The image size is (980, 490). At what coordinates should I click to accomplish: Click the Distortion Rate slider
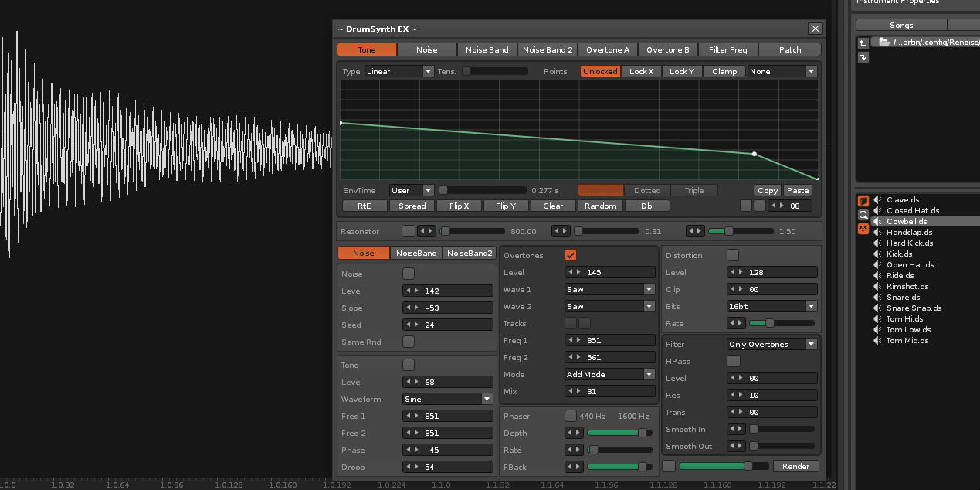782,323
